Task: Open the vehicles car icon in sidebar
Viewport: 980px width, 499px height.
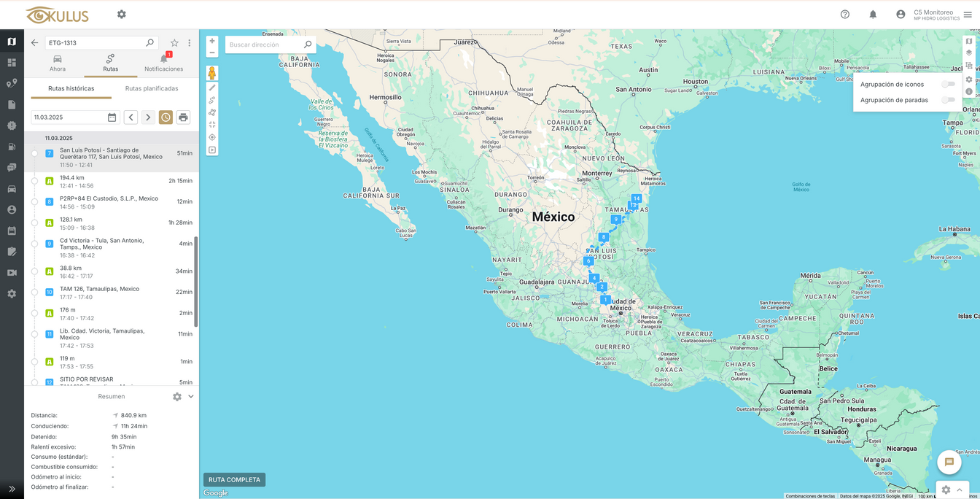Action: (x=12, y=188)
